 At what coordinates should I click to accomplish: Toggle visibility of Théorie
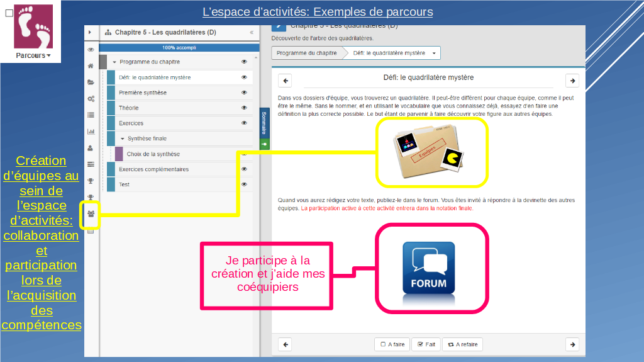[x=245, y=108]
